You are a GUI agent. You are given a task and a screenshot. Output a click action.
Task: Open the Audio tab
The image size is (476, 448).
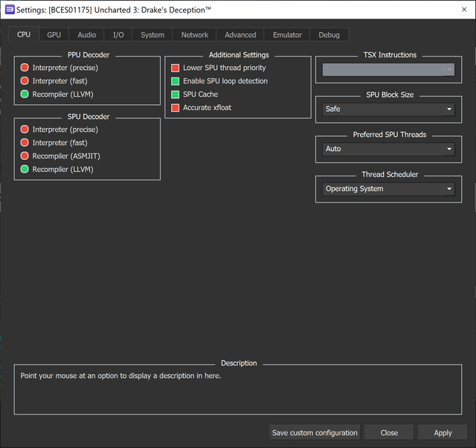[87, 35]
